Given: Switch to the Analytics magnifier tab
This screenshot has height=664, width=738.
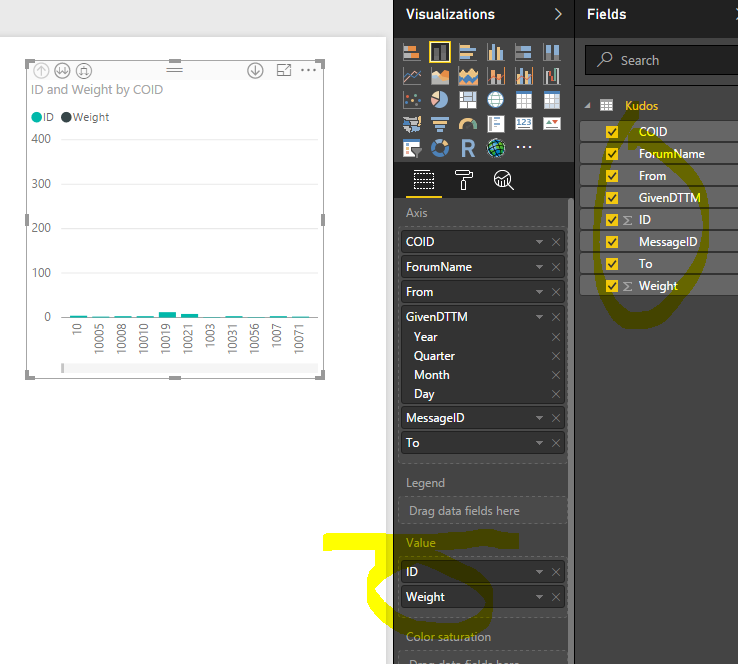Looking at the screenshot, I should tap(503, 180).
